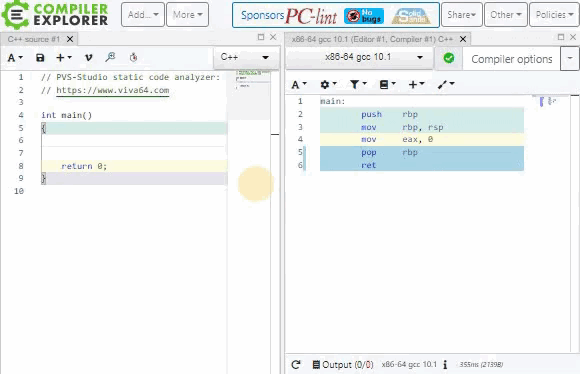Open compiler output settings gear menu
This screenshot has width=580, height=374.
[328, 85]
